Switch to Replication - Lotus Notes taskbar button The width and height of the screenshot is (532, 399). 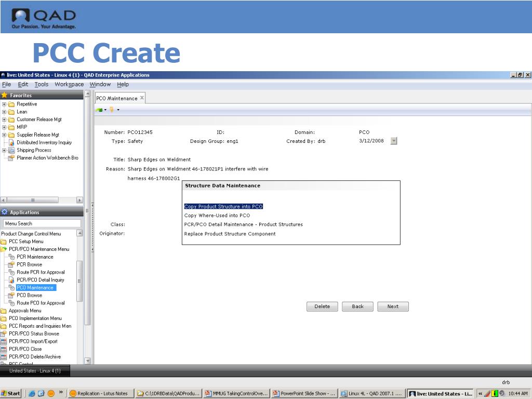[101, 394]
